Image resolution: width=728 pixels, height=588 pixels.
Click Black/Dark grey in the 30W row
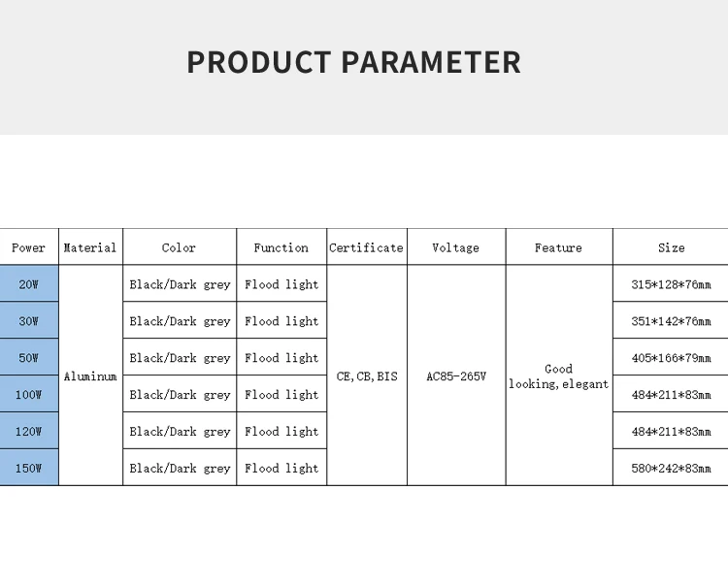[180, 321]
